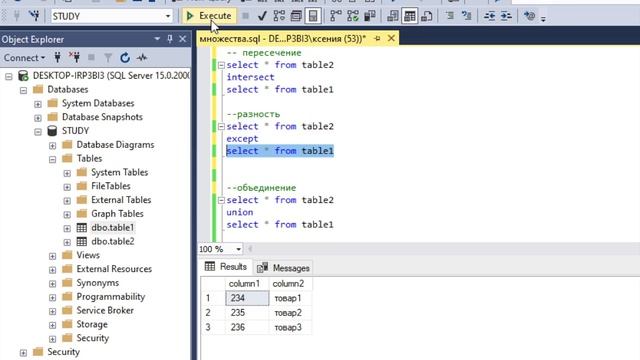
Task: Switch output to Results to Grid
Action: pos(409,16)
